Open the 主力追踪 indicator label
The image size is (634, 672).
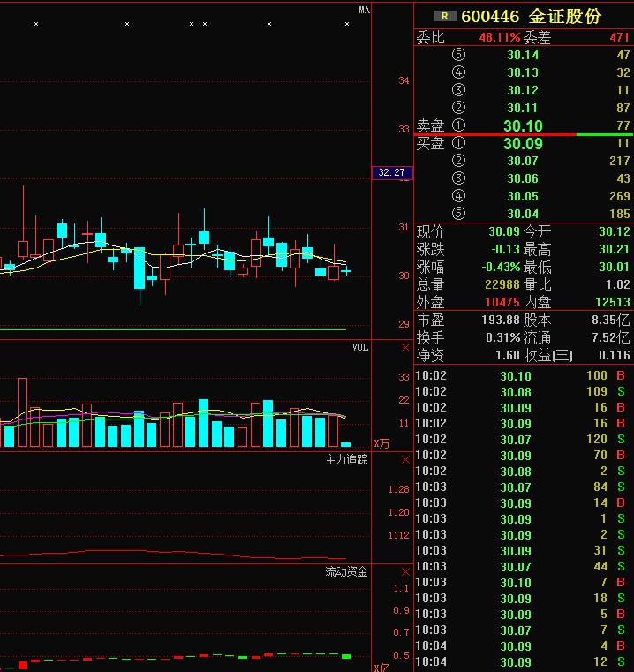coord(346,459)
